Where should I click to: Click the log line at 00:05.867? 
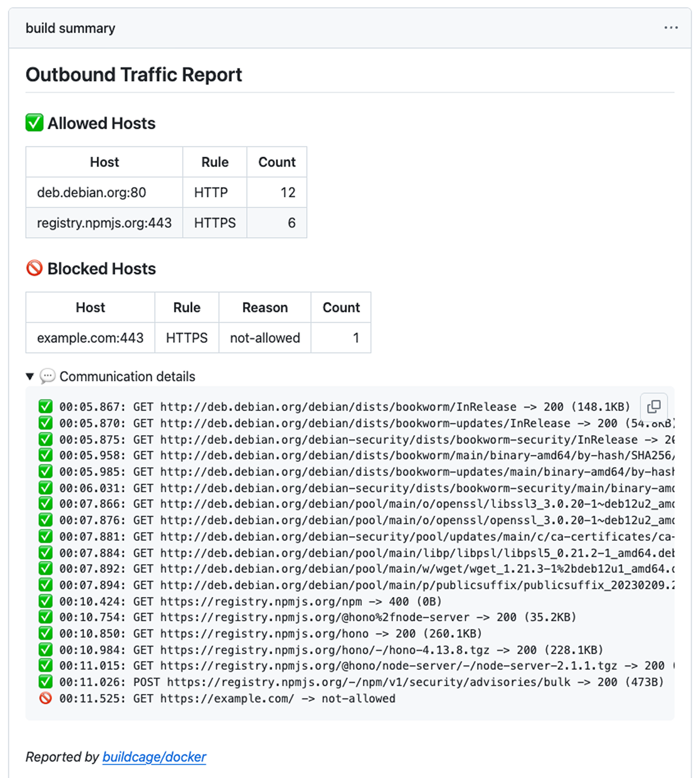(x=334, y=407)
